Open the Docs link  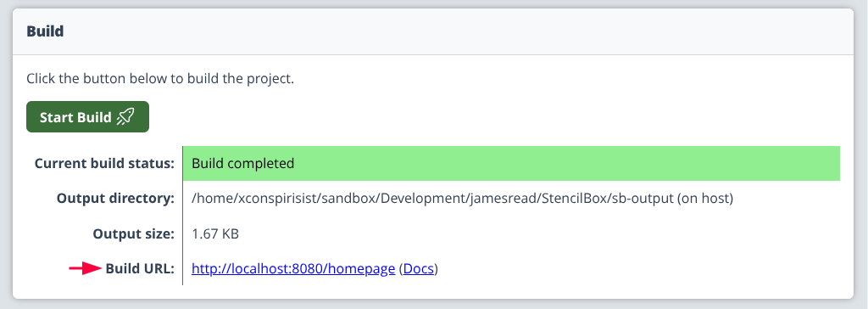coord(419,269)
